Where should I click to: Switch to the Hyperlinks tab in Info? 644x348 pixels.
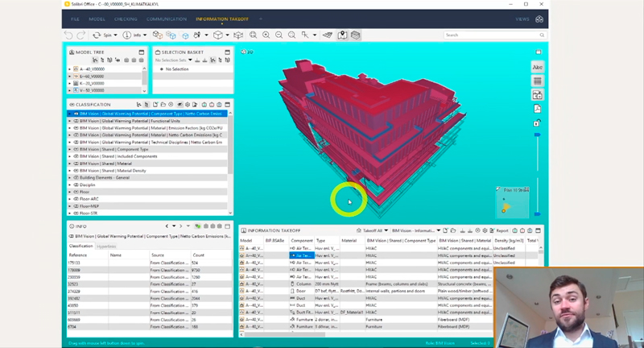point(106,246)
